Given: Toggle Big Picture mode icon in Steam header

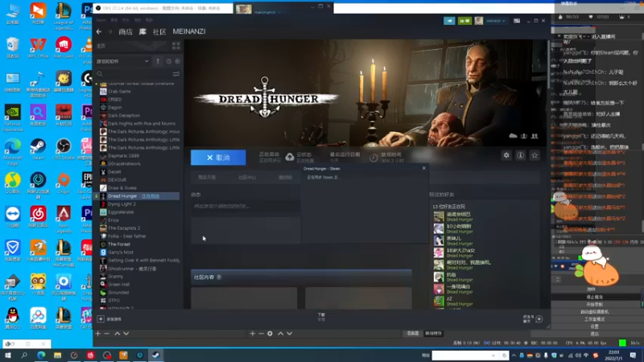Looking at the screenshot, I should [517, 21].
